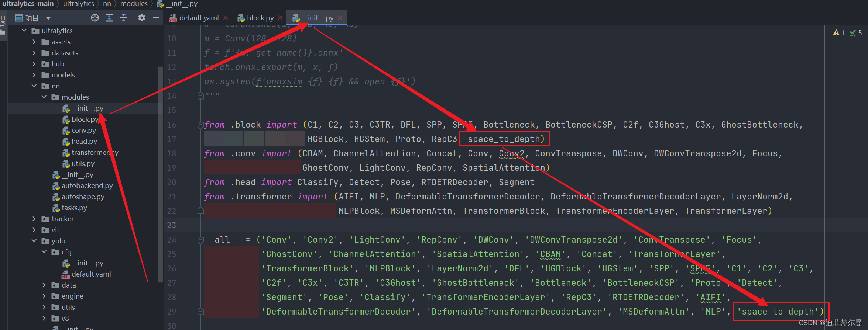Open default.yaml in cfg folder
This screenshot has height=330, width=868.
click(91, 274)
